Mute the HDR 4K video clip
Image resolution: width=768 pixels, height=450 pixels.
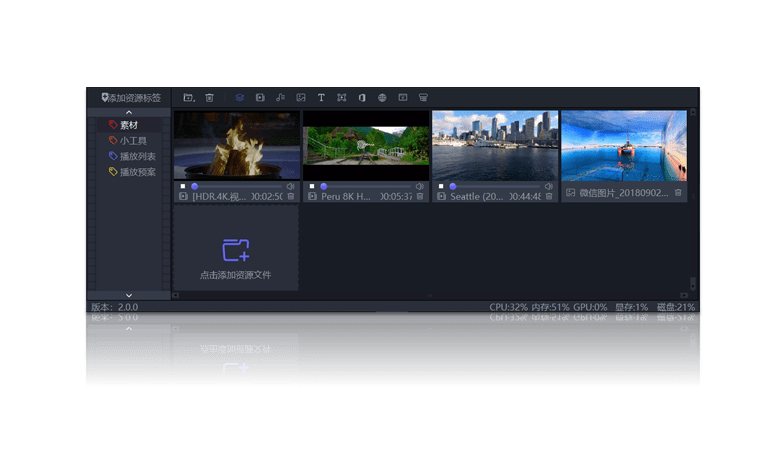pos(290,186)
